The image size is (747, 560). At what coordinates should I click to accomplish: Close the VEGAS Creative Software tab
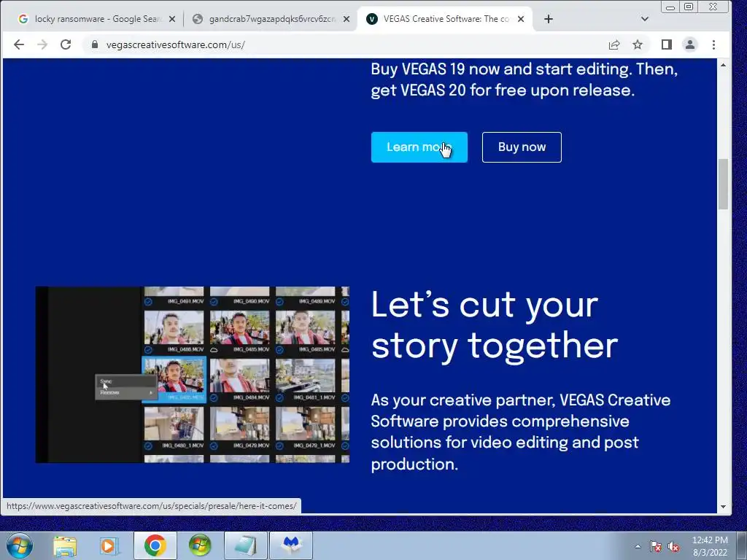click(x=521, y=19)
